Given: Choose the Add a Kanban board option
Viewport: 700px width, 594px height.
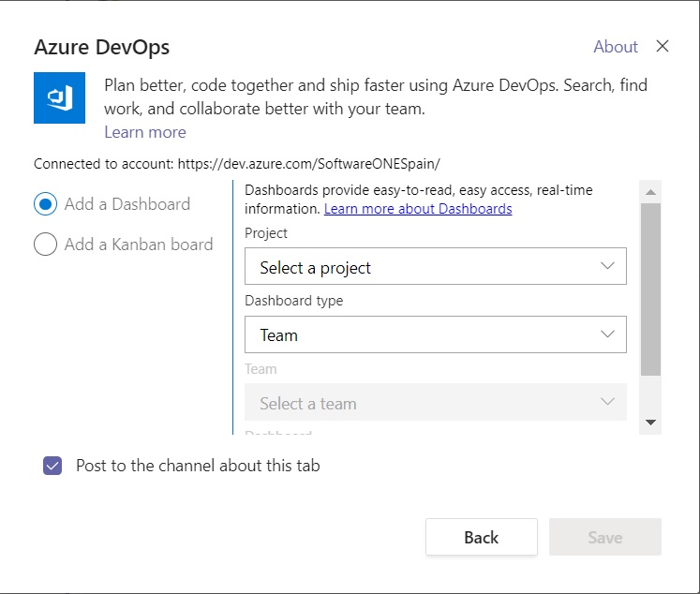Looking at the screenshot, I should tap(45, 245).
